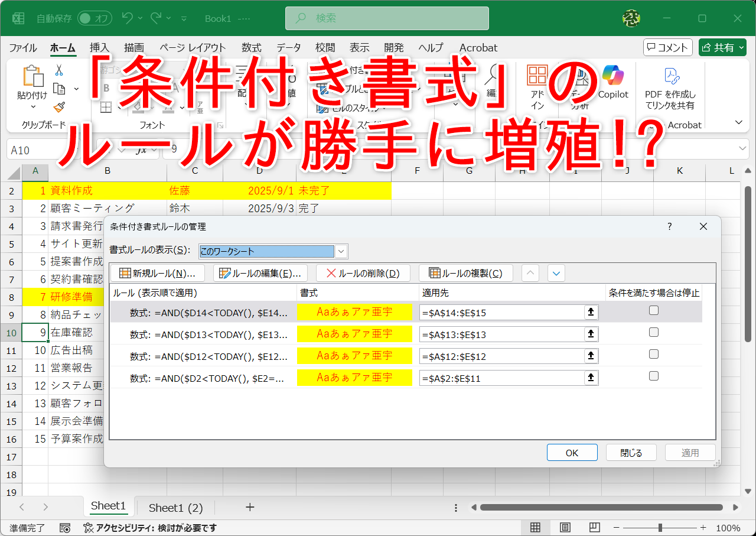The image size is (756, 536).
Task: Enable stop-if-true for the bottom rule
Action: click(653, 375)
